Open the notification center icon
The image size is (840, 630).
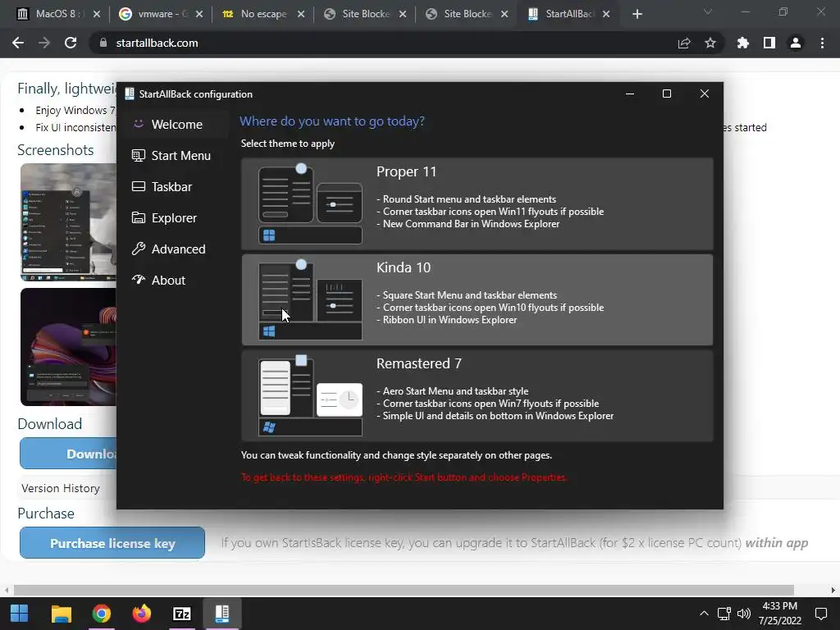pyautogui.click(x=820, y=614)
